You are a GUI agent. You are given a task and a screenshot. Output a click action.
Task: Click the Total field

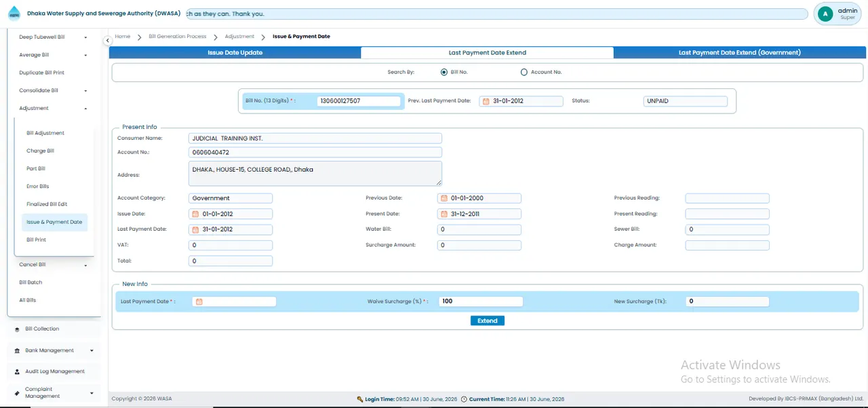pyautogui.click(x=231, y=261)
